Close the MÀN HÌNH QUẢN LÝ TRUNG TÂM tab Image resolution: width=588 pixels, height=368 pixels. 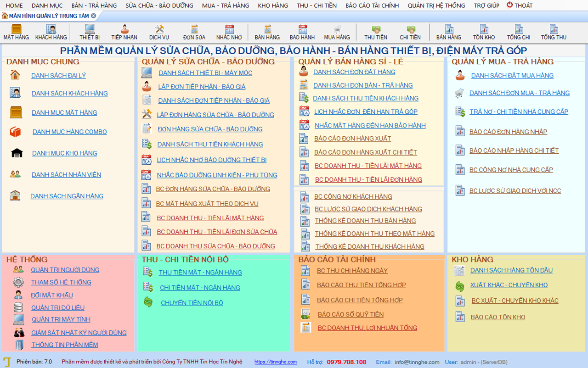click(93, 16)
